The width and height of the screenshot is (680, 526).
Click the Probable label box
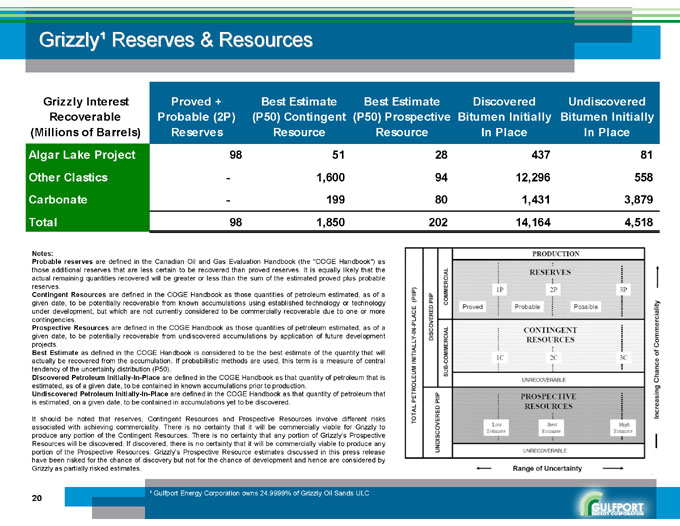pos(527,306)
